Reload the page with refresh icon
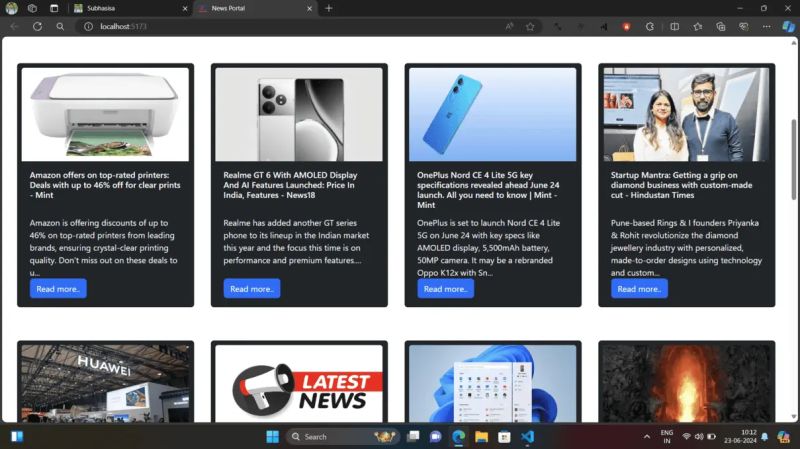Viewport: 800px width, 449px height. 37,27
